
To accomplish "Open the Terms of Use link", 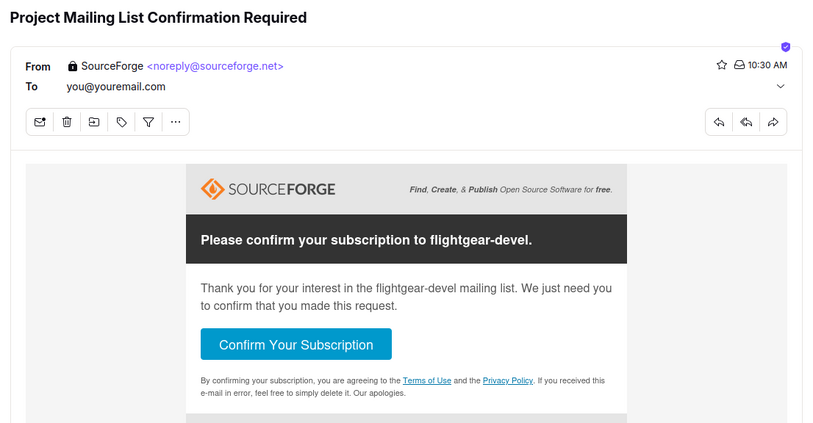I will click(427, 380).
